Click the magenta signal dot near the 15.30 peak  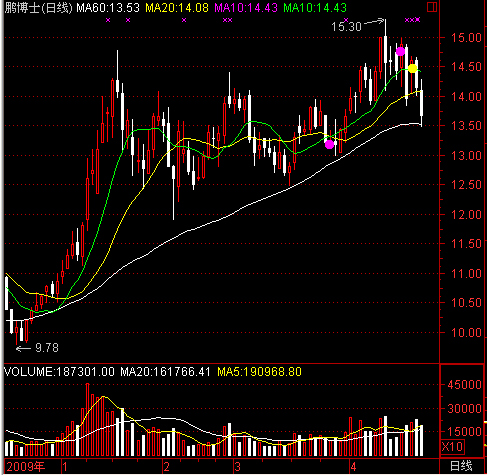[400, 52]
